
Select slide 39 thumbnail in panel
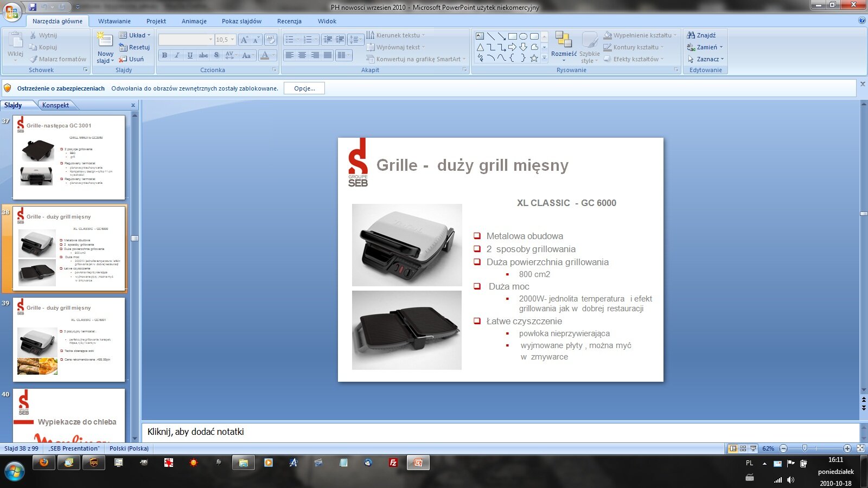click(x=69, y=339)
